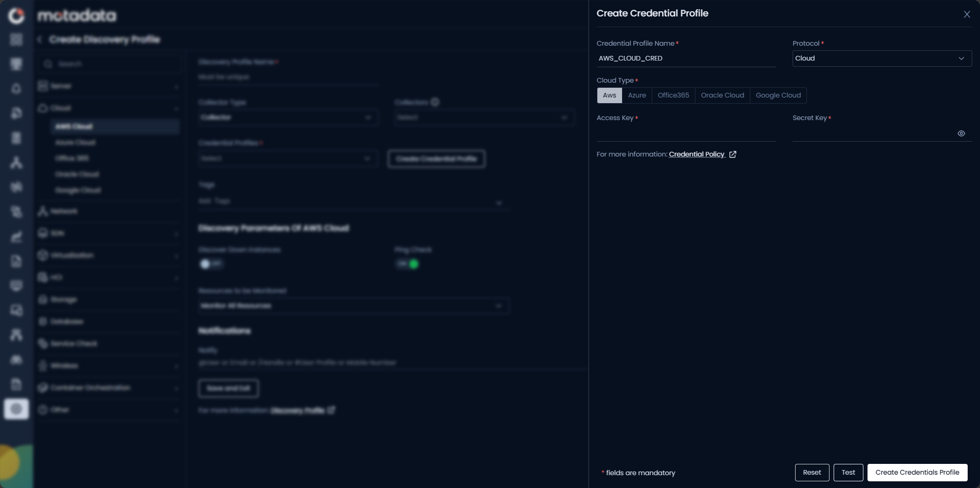This screenshot has height=488, width=980.
Task: Click external link icon beside Credential Policy
Action: (x=732, y=154)
